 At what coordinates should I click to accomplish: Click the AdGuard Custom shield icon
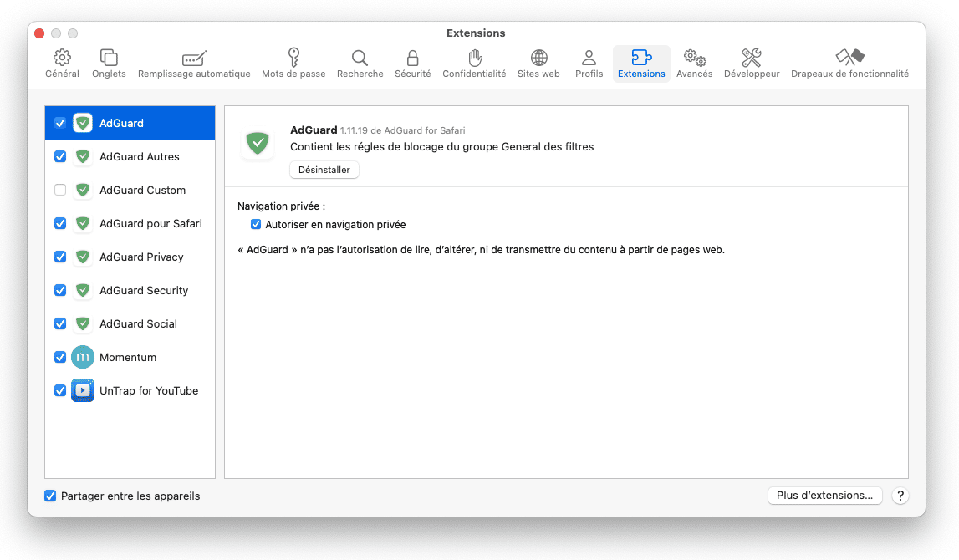click(83, 190)
